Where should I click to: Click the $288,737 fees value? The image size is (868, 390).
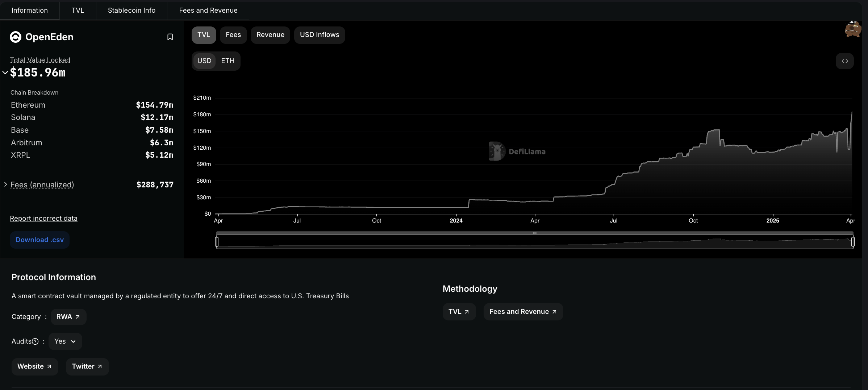(155, 185)
